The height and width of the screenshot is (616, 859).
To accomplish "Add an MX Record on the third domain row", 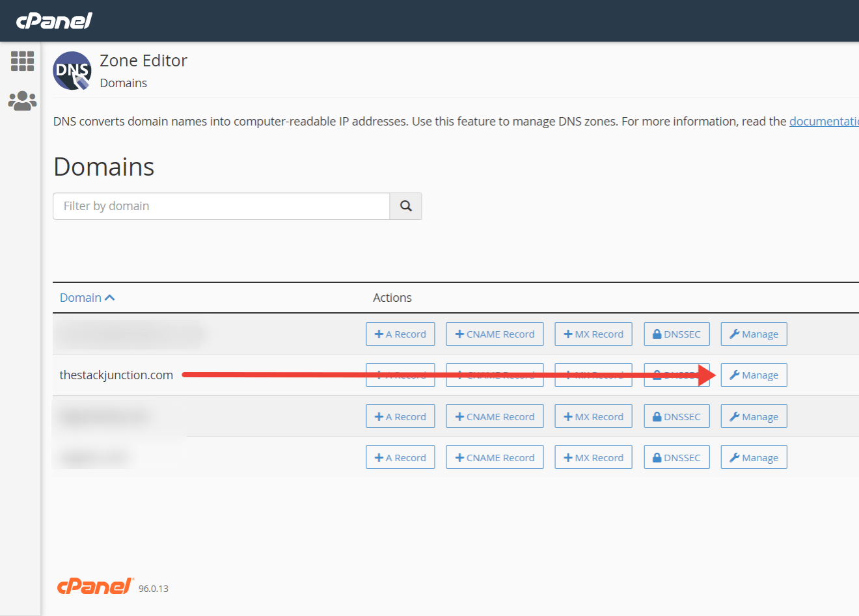I will pyautogui.click(x=593, y=416).
